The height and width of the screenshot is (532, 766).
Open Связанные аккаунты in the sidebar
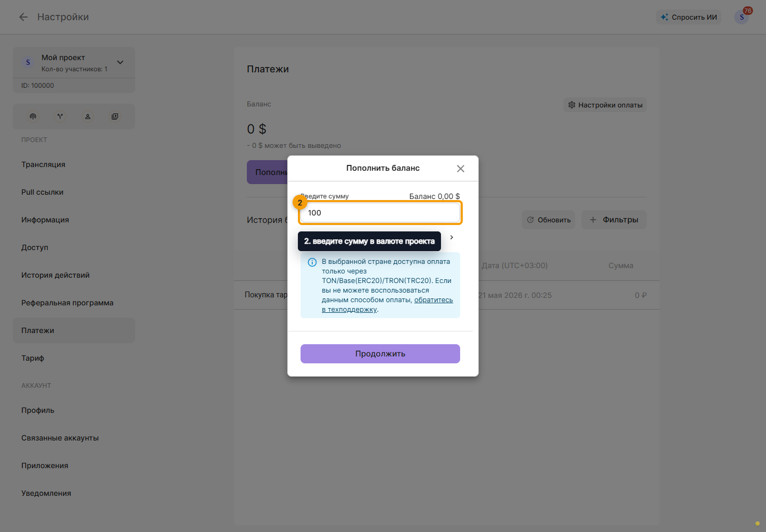tap(74, 438)
